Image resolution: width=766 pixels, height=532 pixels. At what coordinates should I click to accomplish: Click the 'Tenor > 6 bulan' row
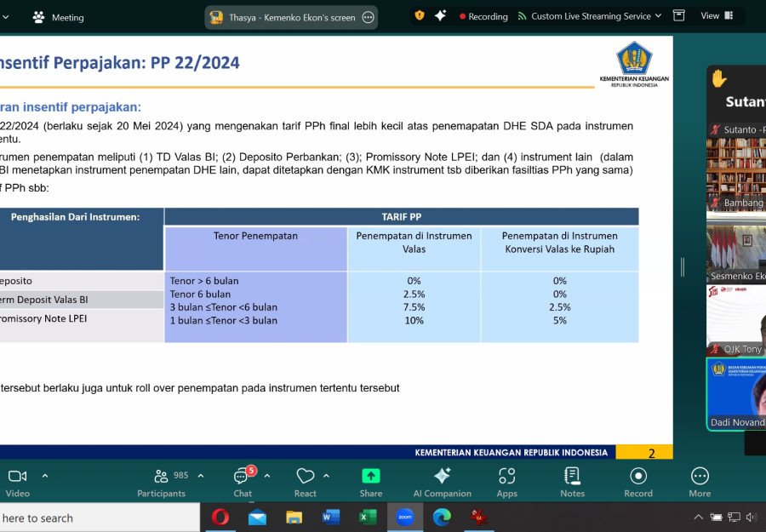(x=204, y=281)
